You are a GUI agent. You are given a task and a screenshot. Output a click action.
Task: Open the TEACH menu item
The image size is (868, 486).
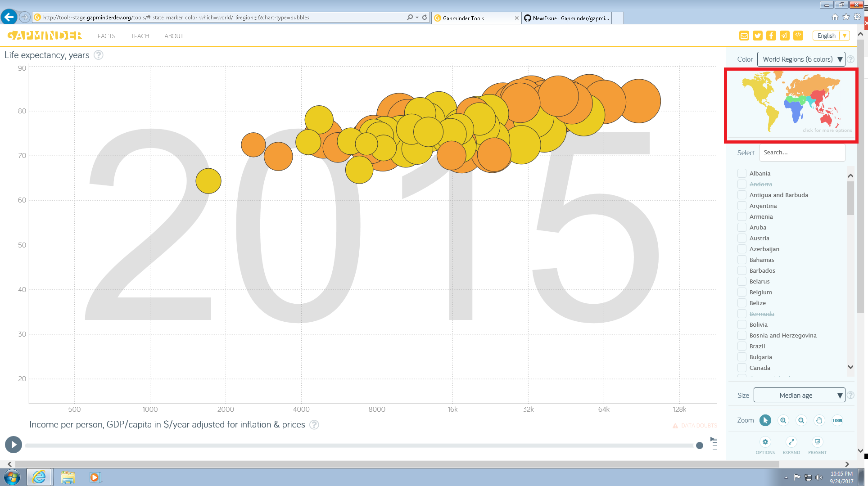[139, 36]
